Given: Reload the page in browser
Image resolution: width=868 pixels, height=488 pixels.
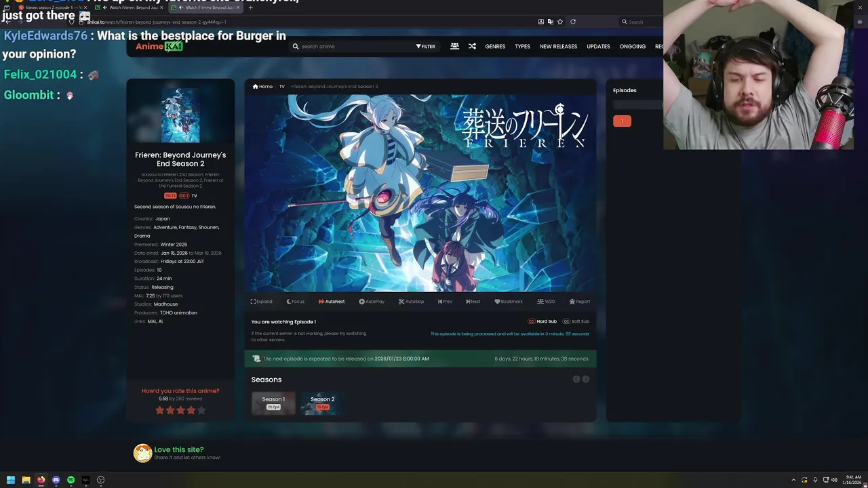Looking at the screenshot, I should click(x=573, y=22).
